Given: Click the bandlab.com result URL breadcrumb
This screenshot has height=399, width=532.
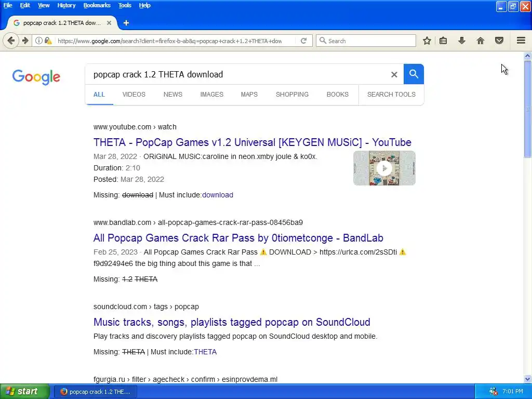Looking at the screenshot, I should [198, 222].
